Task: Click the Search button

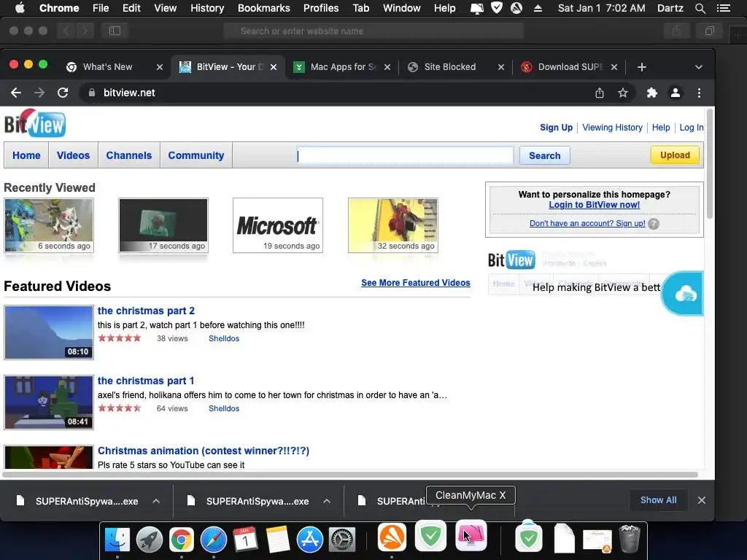Action: pyautogui.click(x=544, y=156)
